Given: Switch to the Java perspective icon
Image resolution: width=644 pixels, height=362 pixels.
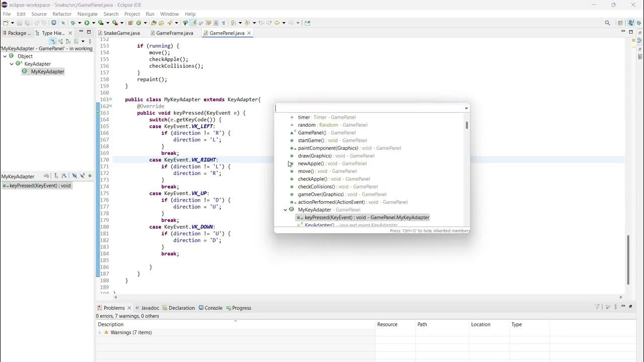Looking at the screenshot, I should pos(630,23).
